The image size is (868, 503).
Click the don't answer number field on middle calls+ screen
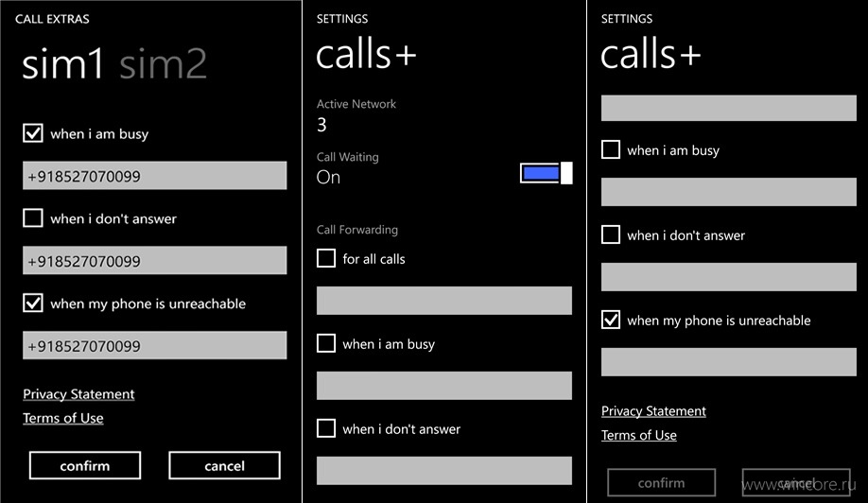pos(444,471)
